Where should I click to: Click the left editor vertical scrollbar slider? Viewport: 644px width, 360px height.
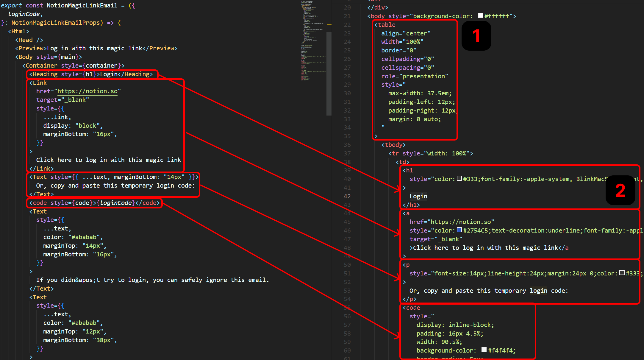coord(329,74)
